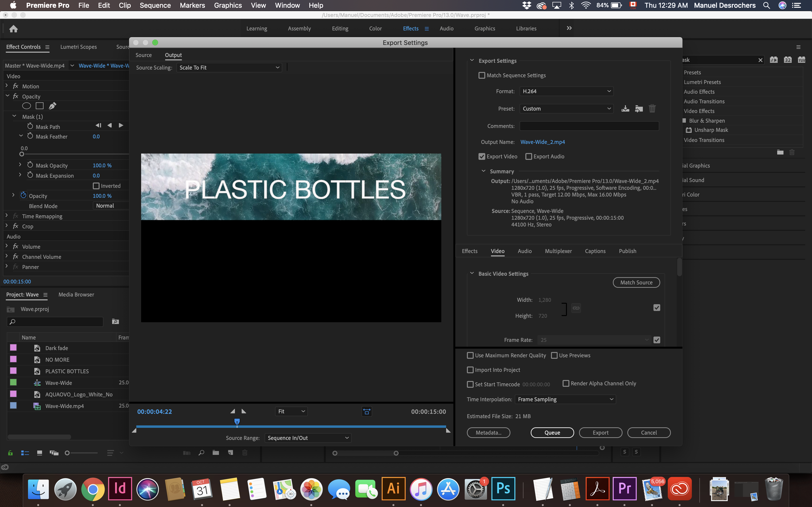
Task: Open the Sequence menu
Action: click(x=155, y=5)
